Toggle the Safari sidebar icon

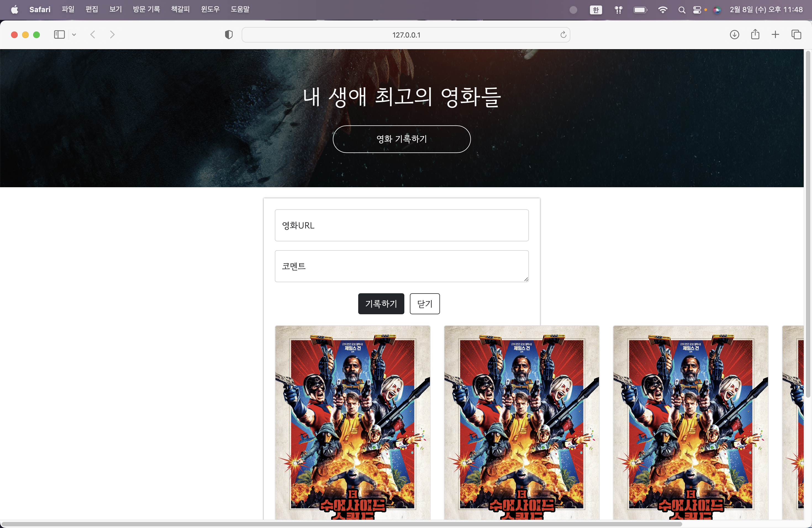(59, 35)
